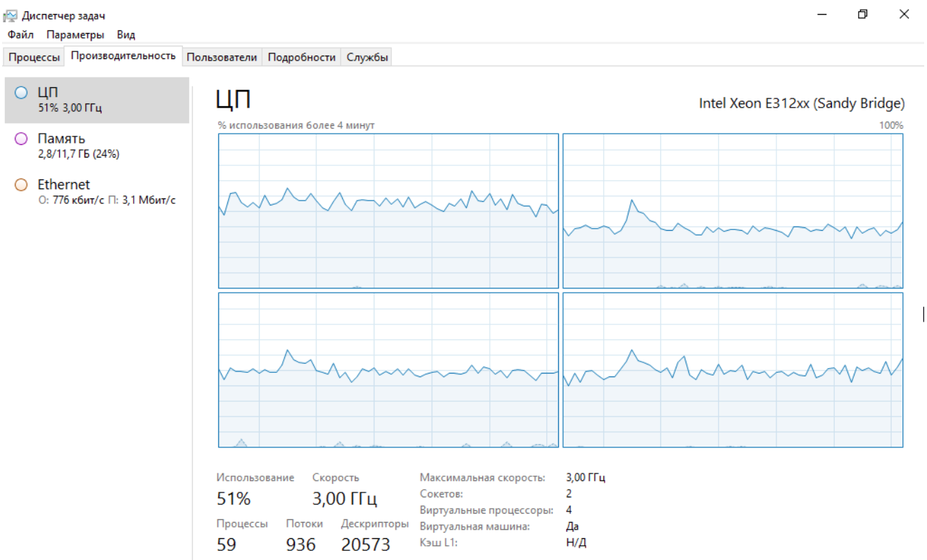Select the blue ЦП circle icon
This screenshot has width=927, height=560.
[x=21, y=92]
